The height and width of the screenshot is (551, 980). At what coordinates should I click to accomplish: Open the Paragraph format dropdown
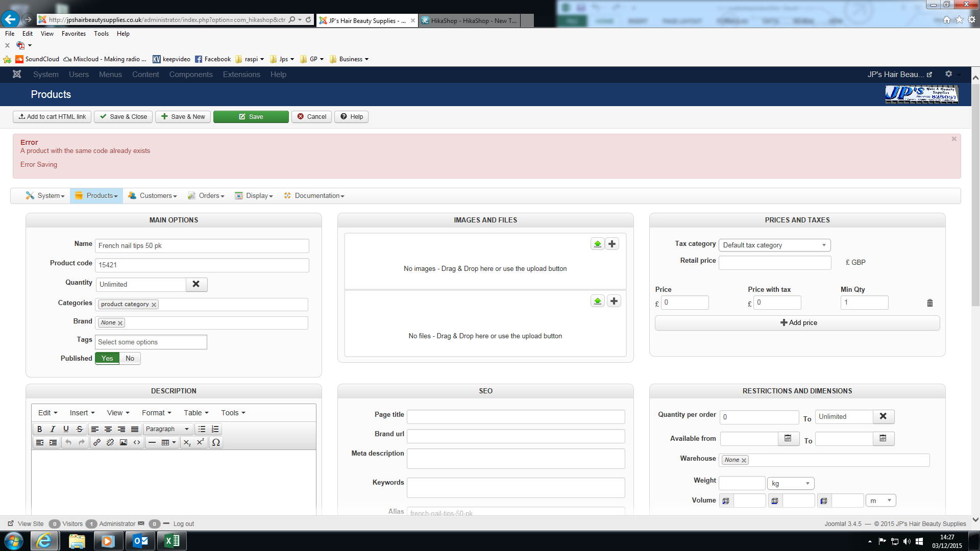(167, 429)
